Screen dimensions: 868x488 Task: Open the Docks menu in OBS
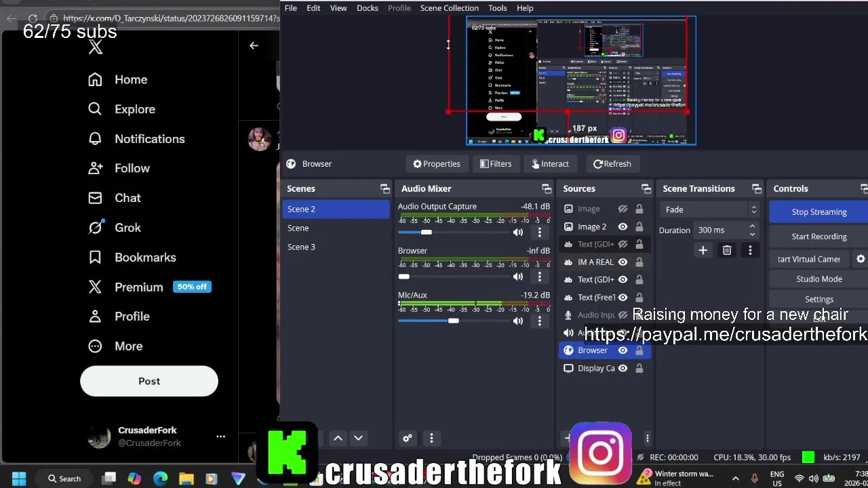coord(368,8)
